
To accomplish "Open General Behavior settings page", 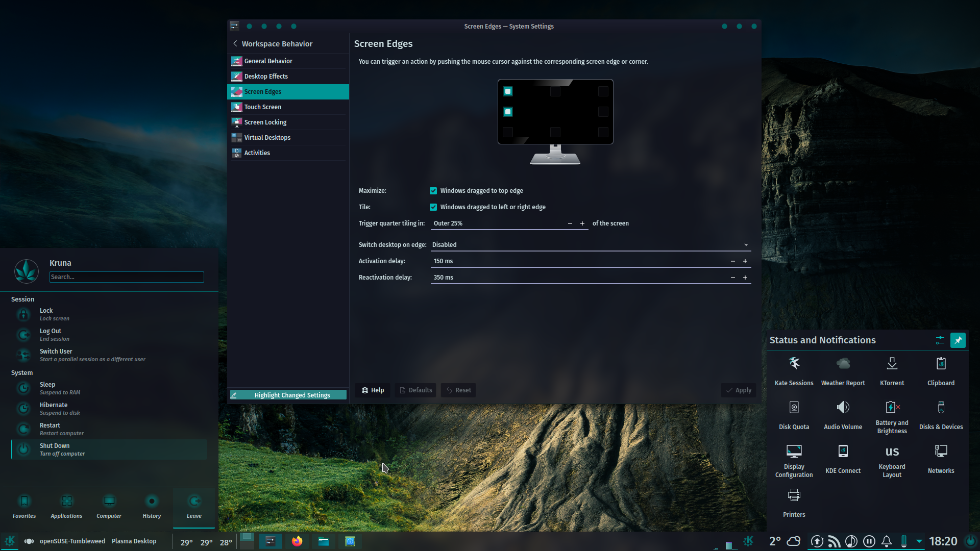I will point(288,61).
